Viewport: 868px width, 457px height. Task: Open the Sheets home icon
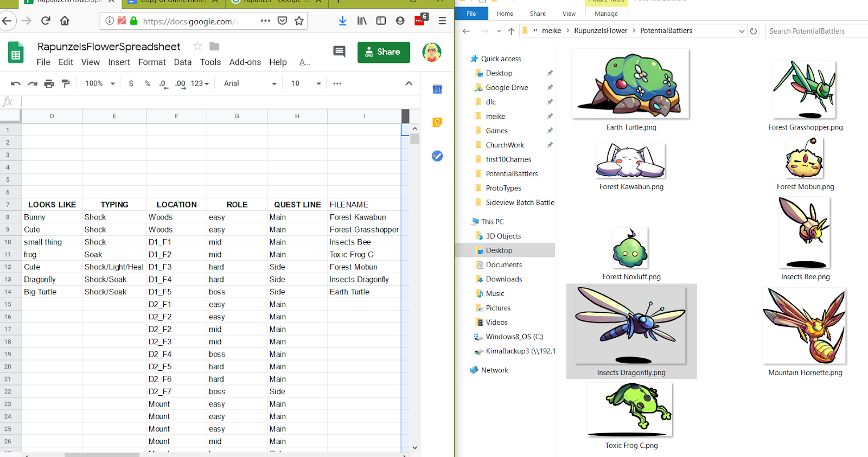16,53
